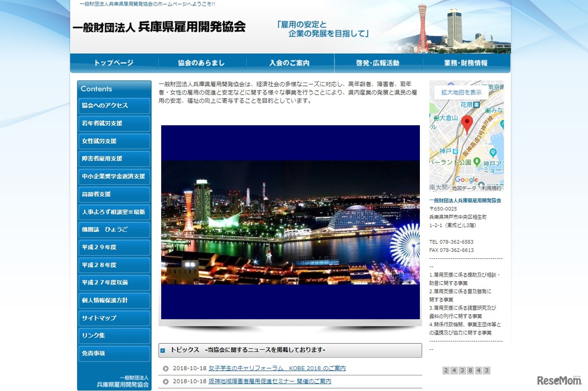588x391 pixels.
Task: Select the 花隈 station icon on the map
Action: (476, 104)
